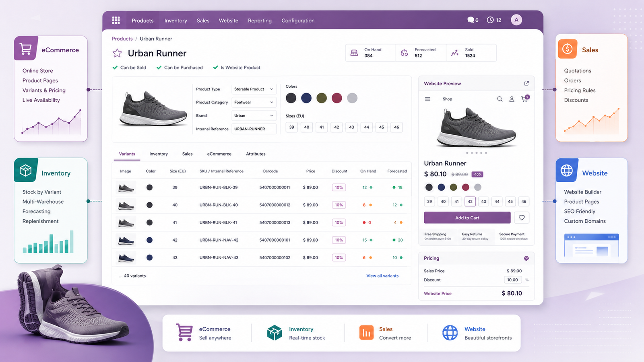The width and height of the screenshot is (644, 362).
Task: Open the chat messages icon showing 6
Action: pos(471,20)
